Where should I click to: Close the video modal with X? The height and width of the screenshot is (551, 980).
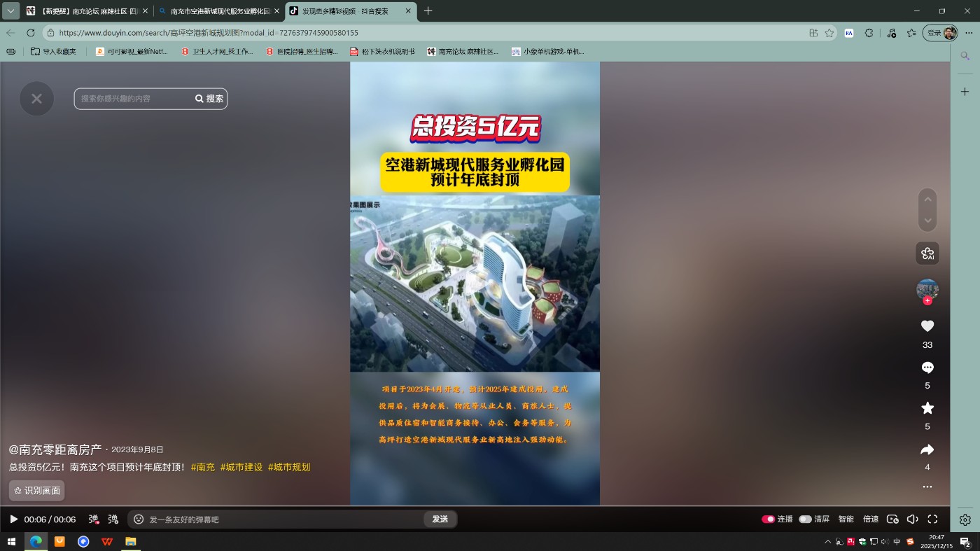point(36,99)
